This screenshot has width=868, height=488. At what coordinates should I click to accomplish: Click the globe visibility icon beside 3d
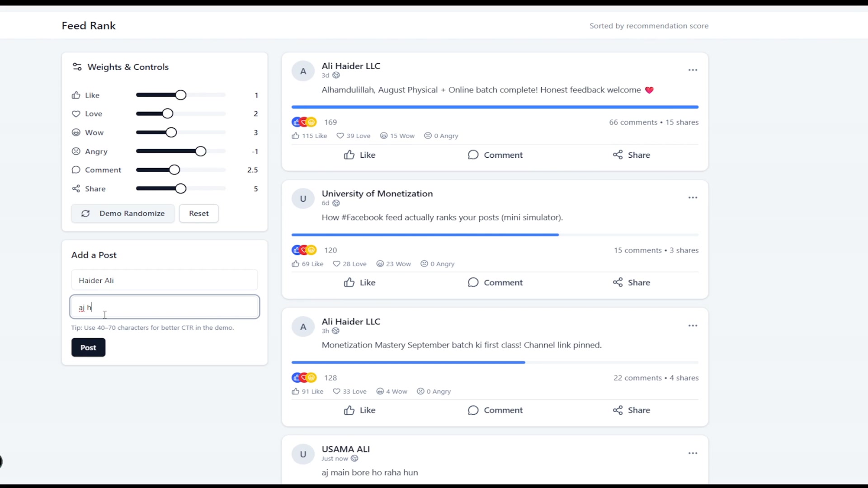pyautogui.click(x=336, y=75)
